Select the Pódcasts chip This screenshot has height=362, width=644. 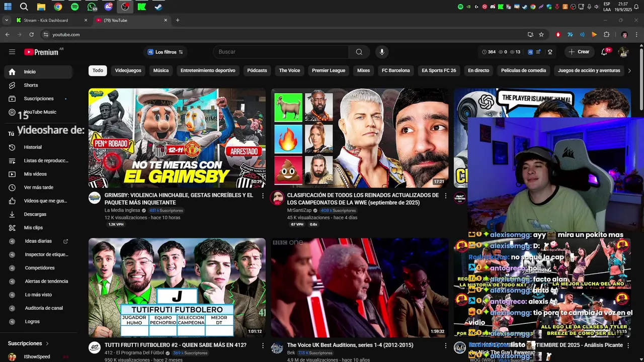coord(257,70)
